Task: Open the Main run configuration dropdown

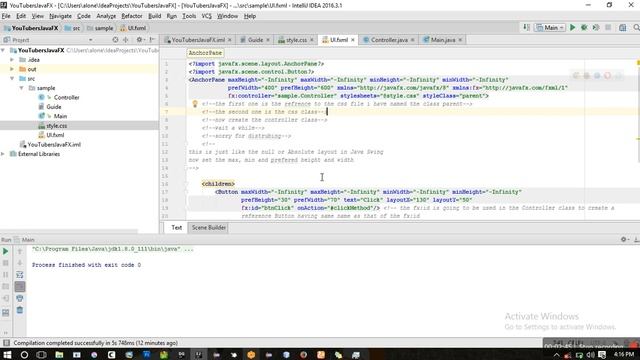Action: coord(550,27)
